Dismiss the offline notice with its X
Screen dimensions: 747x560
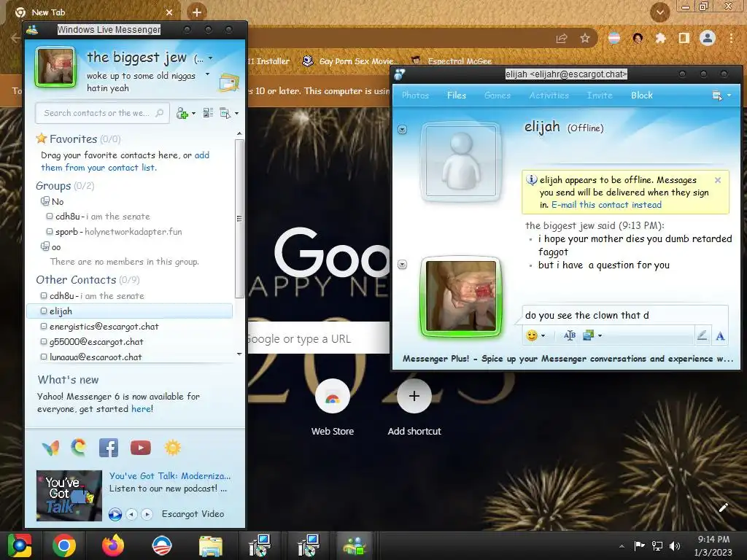click(718, 180)
